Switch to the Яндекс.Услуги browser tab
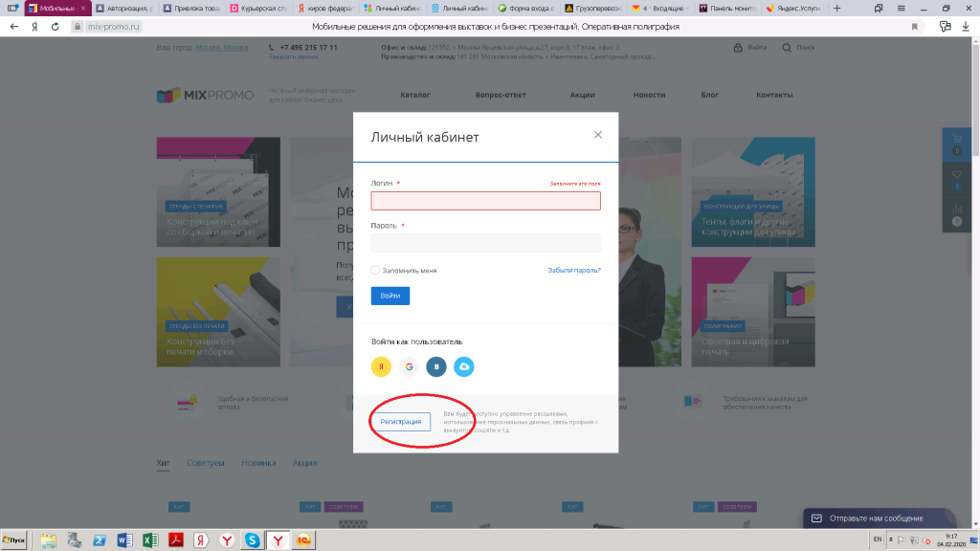The image size is (980, 551). coord(794,8)
